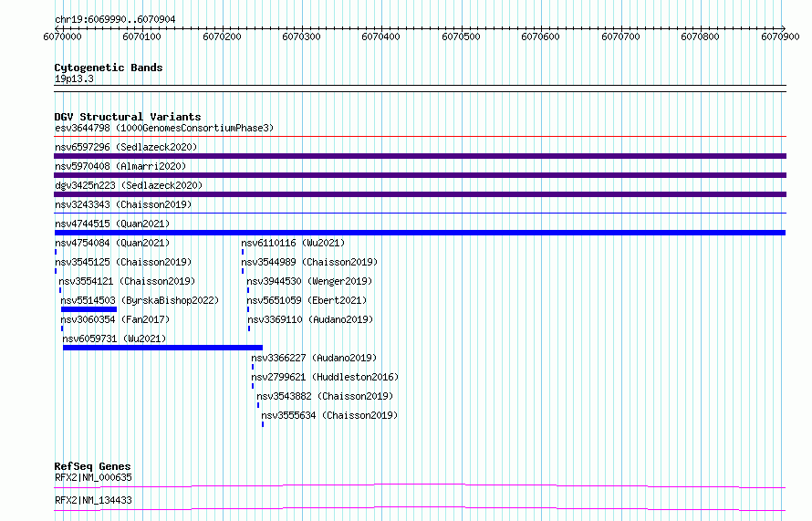This screenshot has height=521, width=812.
Task: Click the small blue tick under nsv6110116
Action: [x=243, y=252]
